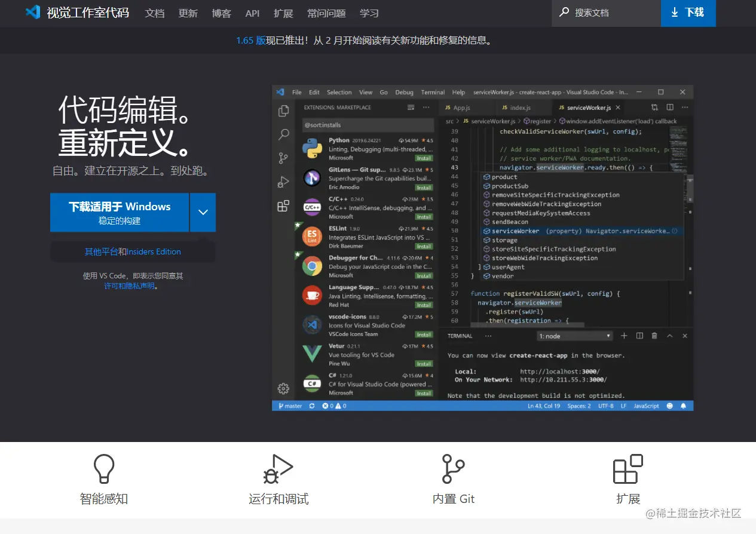Click the split editor icon in the tab bar
756x534 pixels.
tap(670, 108)
